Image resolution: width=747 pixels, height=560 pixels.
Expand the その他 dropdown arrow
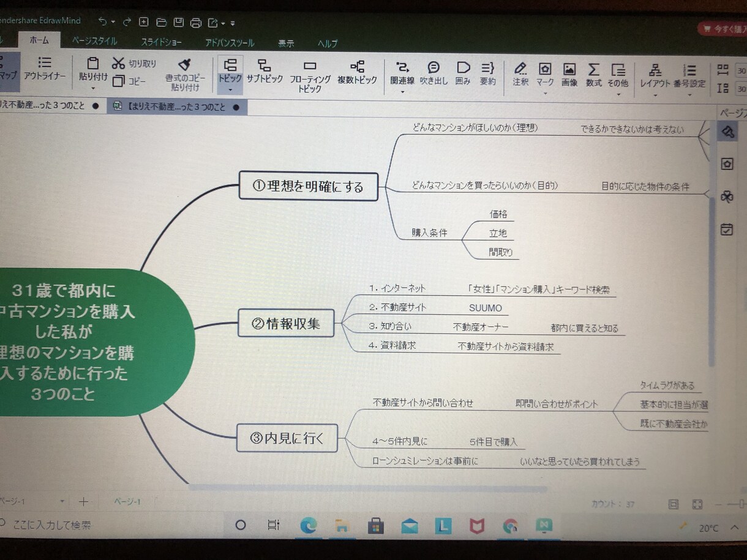click(618, 94)
